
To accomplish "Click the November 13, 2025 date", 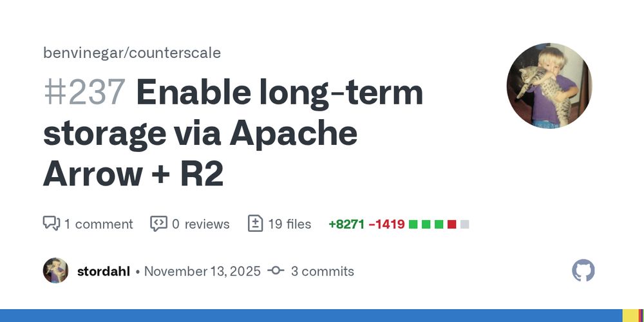I will tap(202, 271).
